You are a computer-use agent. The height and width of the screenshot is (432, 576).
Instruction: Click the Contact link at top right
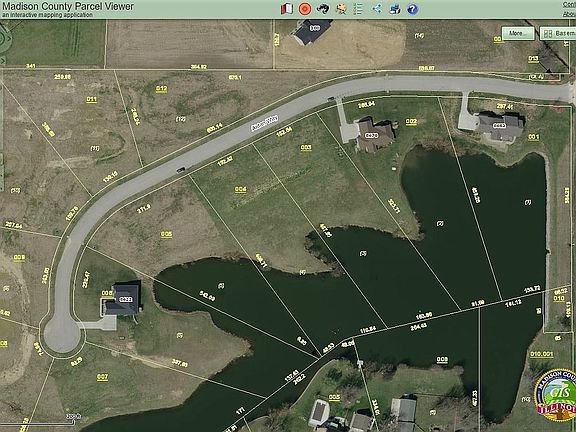[569, 4]
